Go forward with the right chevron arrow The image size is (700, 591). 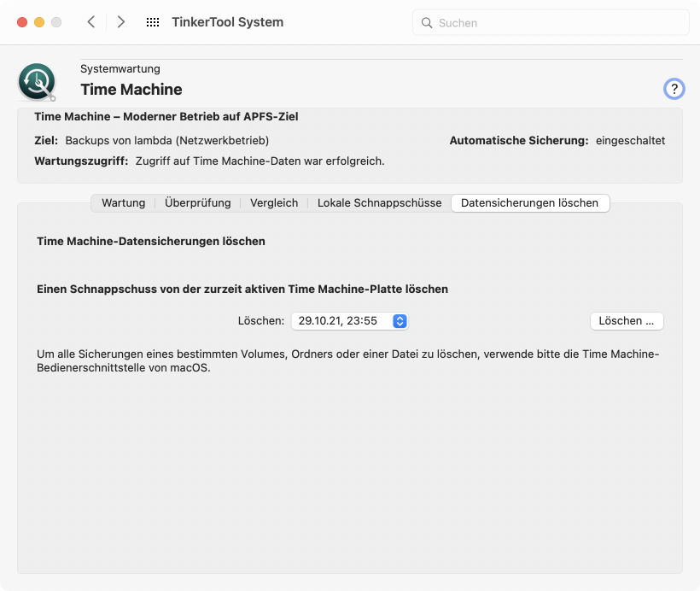[x=120, y=22]
